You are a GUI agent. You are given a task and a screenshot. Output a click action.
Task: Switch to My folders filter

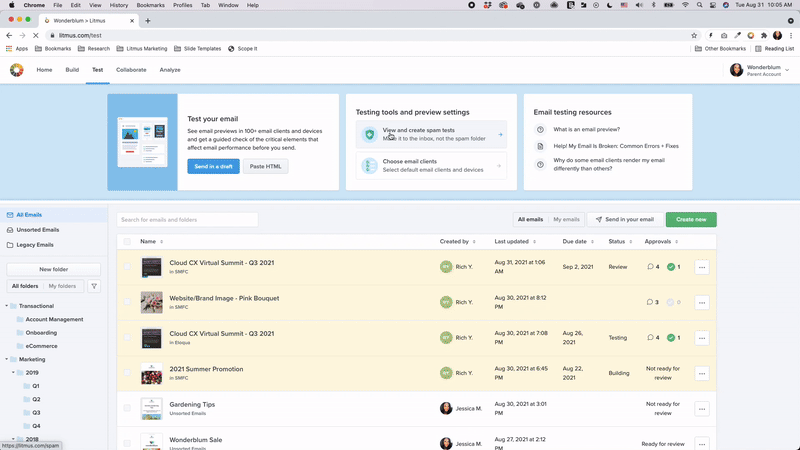point(62,286)
